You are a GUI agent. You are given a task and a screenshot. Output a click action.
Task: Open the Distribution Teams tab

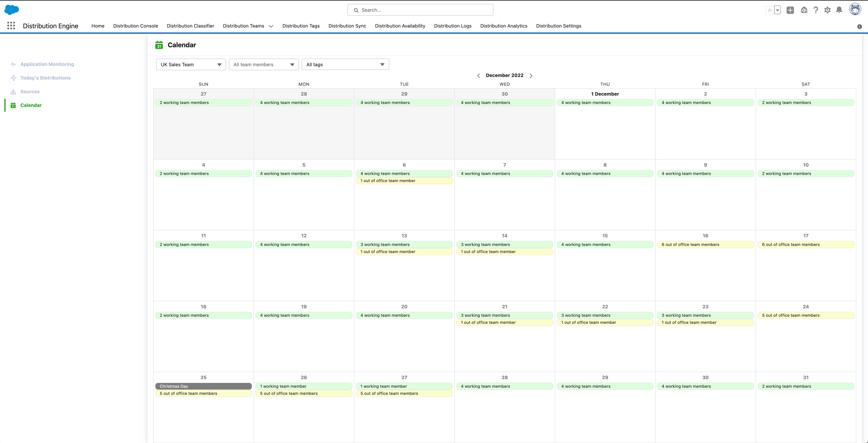click(244, 26)
